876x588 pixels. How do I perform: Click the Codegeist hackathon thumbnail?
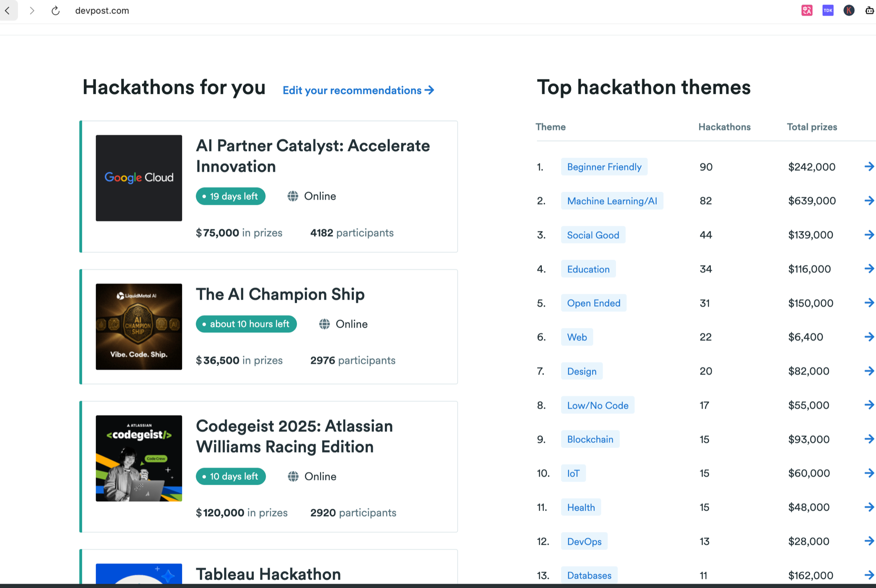[x=139, y=458]
